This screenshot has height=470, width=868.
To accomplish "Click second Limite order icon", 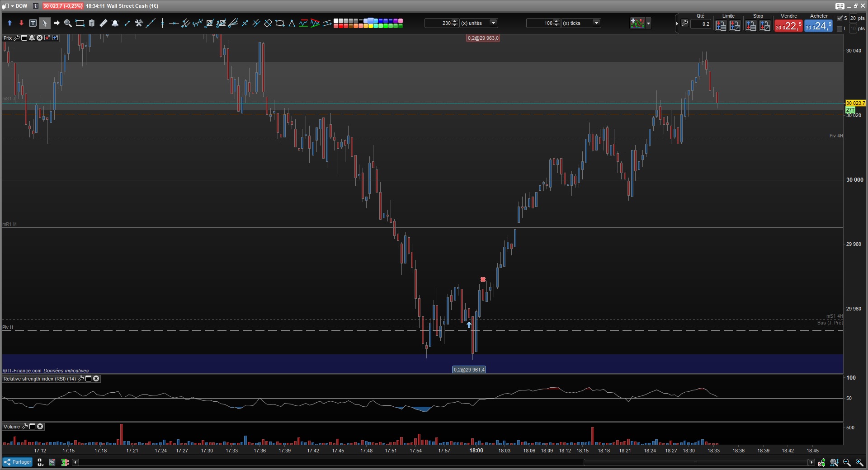I will [735, 26].
